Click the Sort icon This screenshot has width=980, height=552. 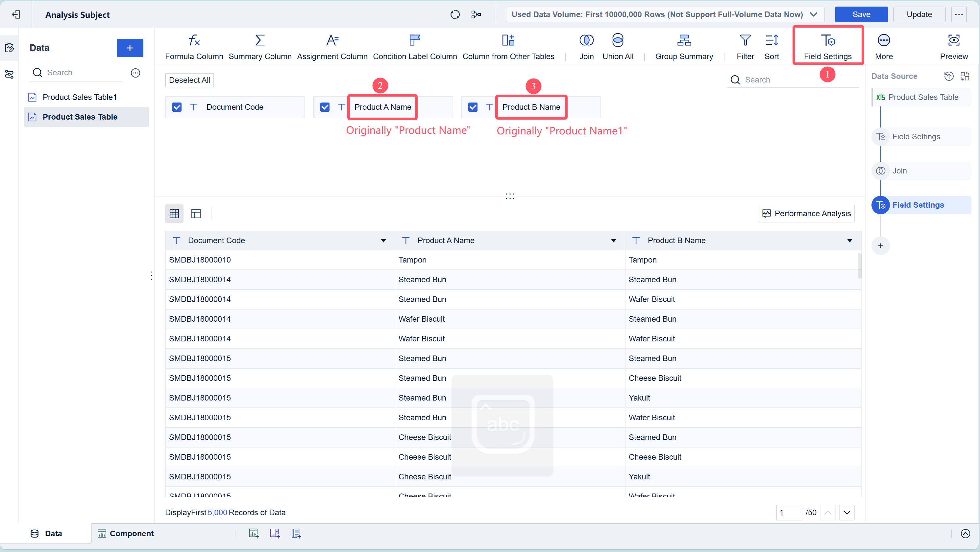[772, 40]
